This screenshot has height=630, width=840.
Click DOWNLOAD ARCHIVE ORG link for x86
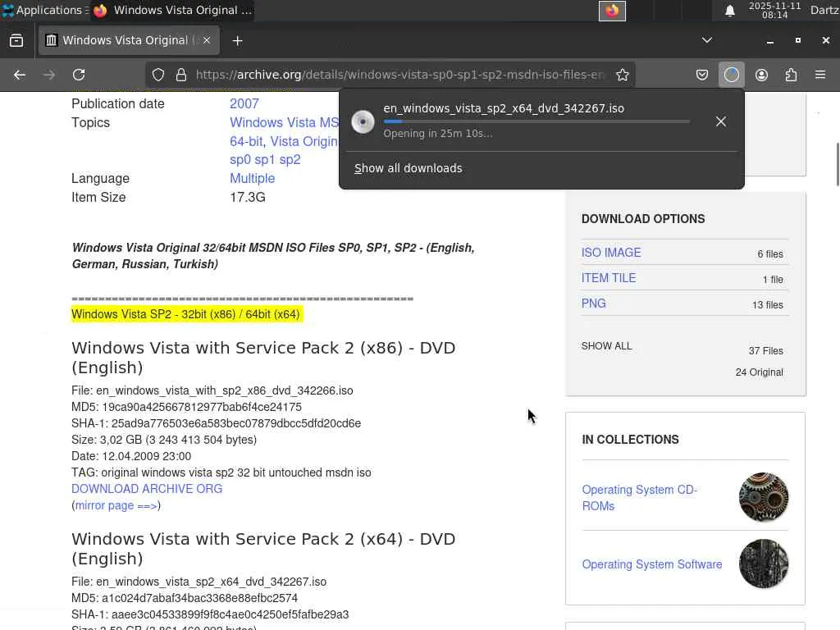(147, 489)
